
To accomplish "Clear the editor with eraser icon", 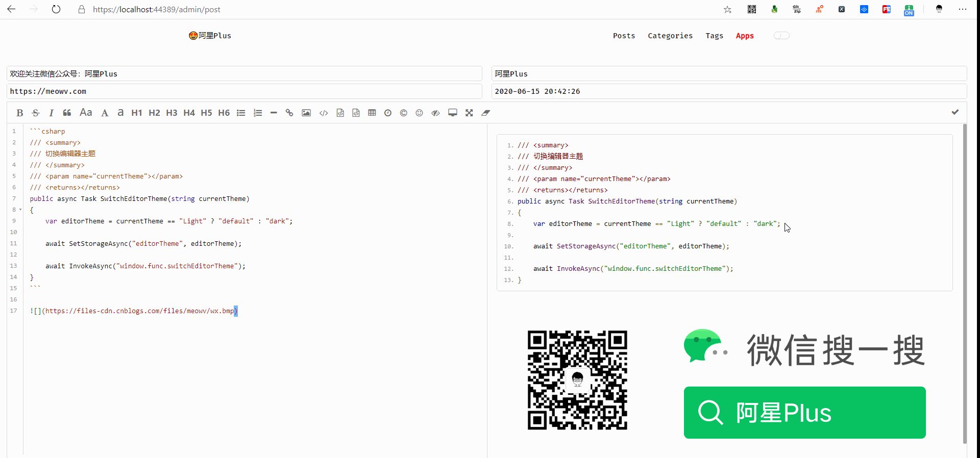I will pyautogui.click(x=486, y=113).
